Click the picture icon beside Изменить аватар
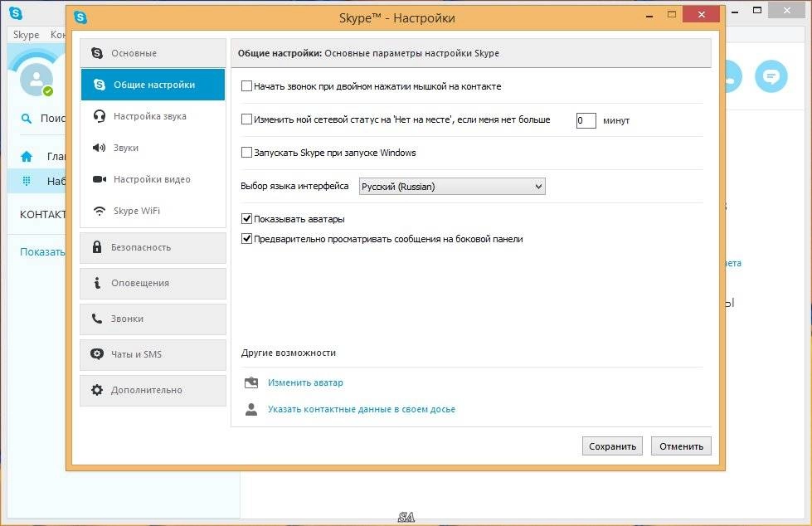 pyautogui.click(x=251, y=382)
